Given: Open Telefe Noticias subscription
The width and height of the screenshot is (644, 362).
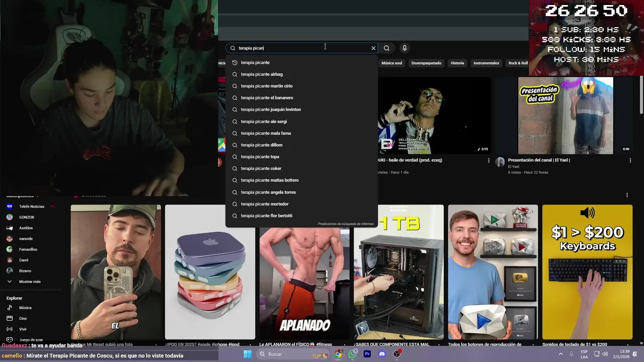Looking at the screenshot, I should (31, 207).
